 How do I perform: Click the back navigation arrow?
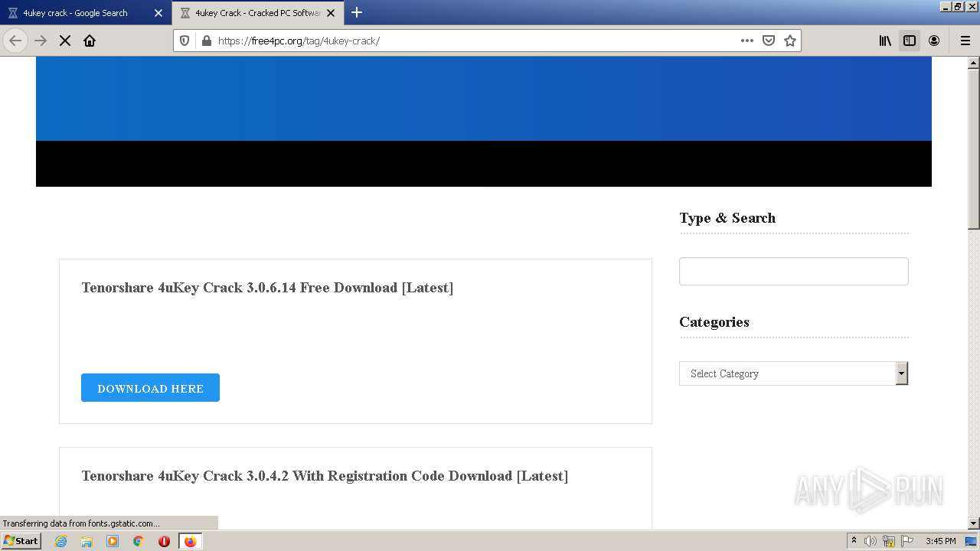[x=15, y=41]
